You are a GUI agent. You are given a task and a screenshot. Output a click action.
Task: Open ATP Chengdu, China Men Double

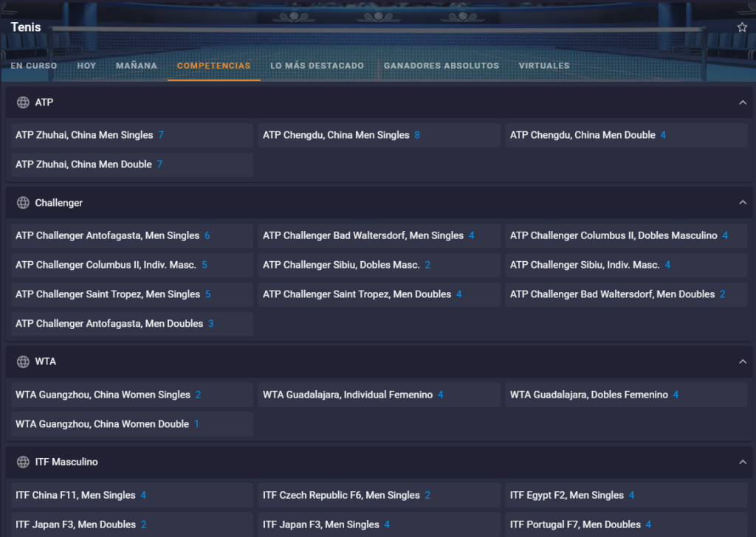click(x=626, y=135)
